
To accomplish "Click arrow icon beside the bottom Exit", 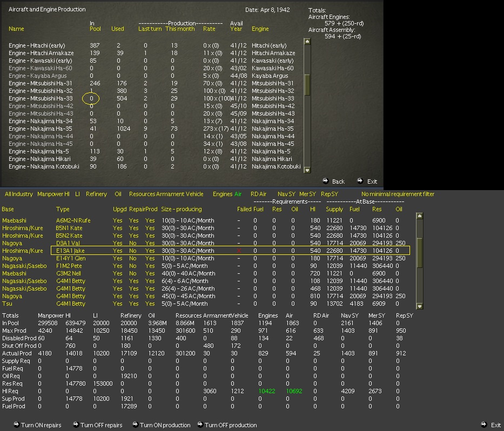I will click(x=484, y=425).
